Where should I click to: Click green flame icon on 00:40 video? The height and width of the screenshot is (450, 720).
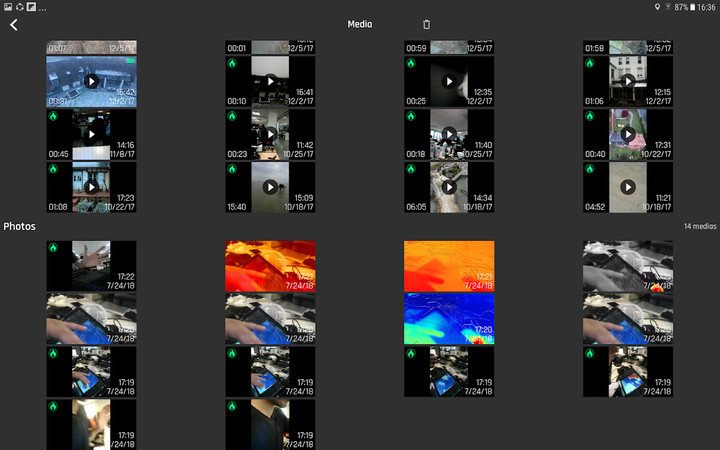click(x=590, y=116)
